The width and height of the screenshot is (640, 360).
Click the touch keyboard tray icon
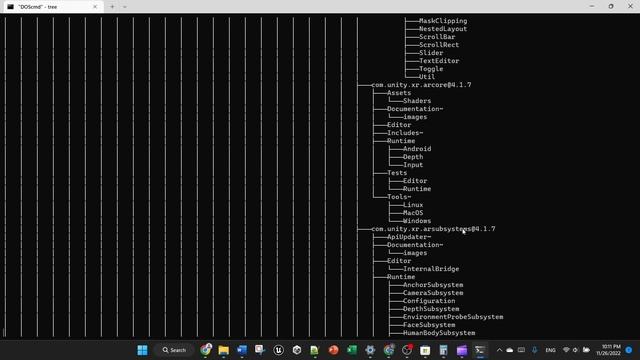point(521,350)
